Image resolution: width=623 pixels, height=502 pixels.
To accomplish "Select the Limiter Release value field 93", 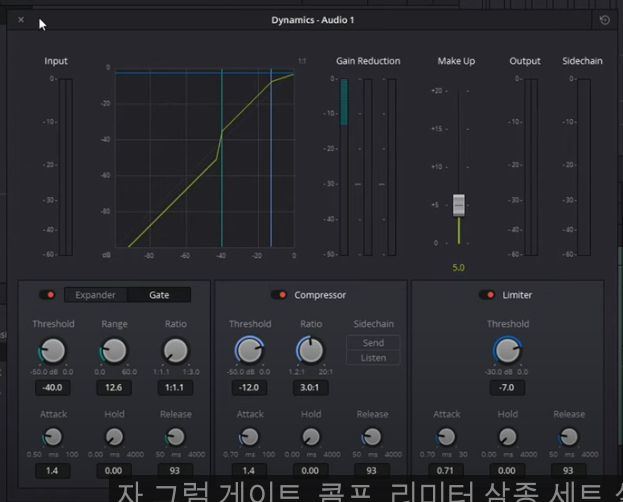I will 568,471.
